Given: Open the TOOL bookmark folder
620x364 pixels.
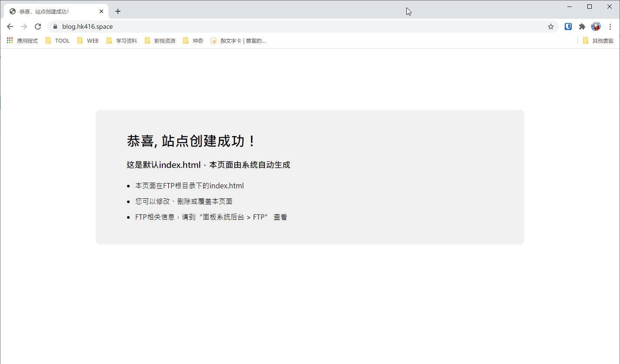Looking at the screenshot, I should coord(57,40).
